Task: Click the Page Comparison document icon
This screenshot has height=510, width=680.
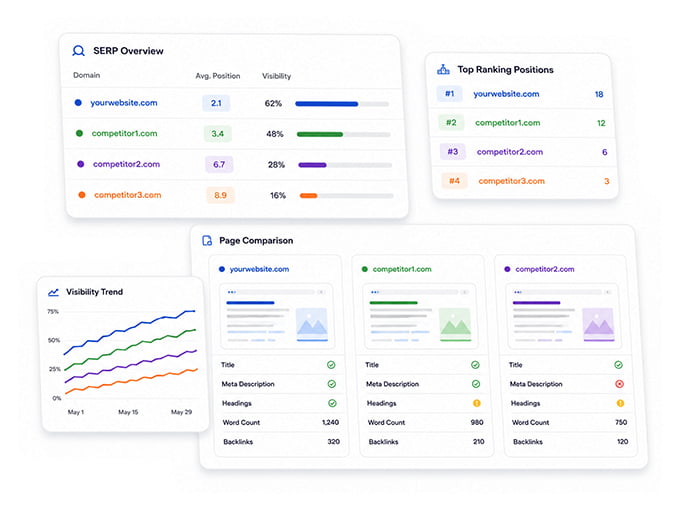Action: click(207, 240)
